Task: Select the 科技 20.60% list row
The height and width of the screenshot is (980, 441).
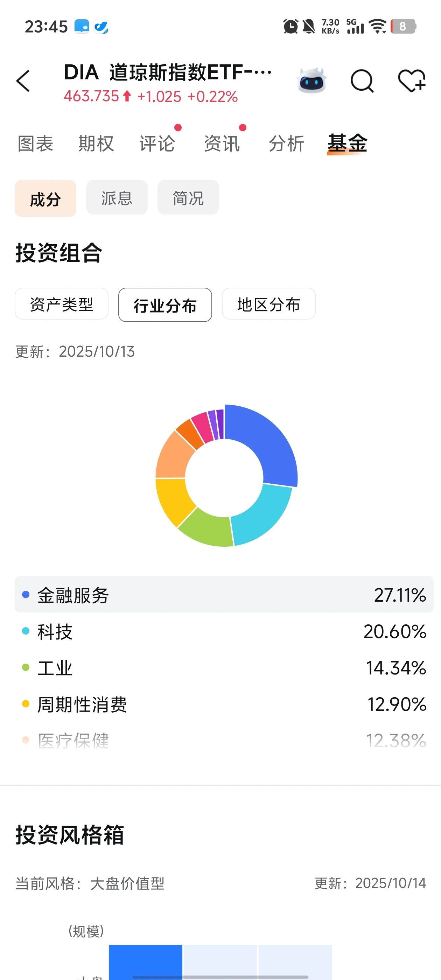Action: point(224,631)
